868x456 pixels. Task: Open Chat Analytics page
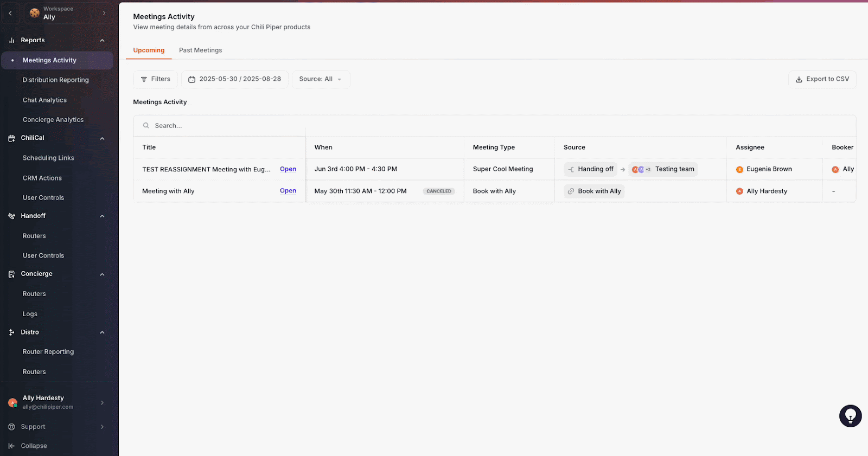click(44, 100)
